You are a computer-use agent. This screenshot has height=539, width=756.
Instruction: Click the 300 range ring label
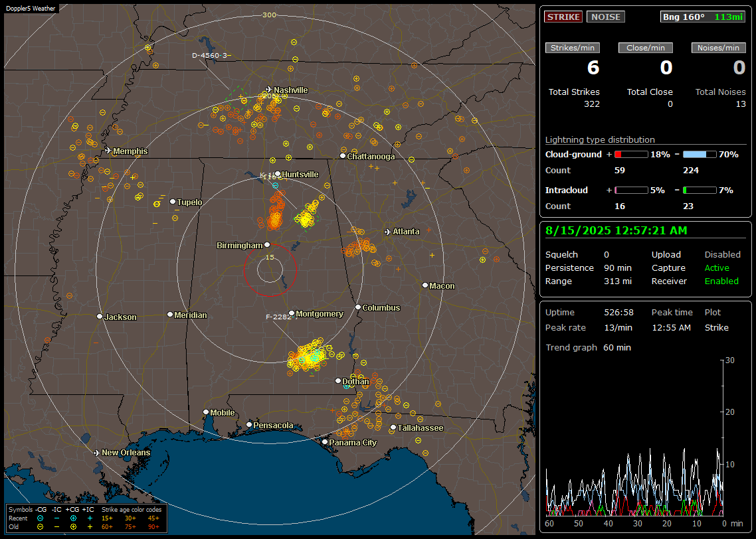pyautogui.click(x=269, y=15)
